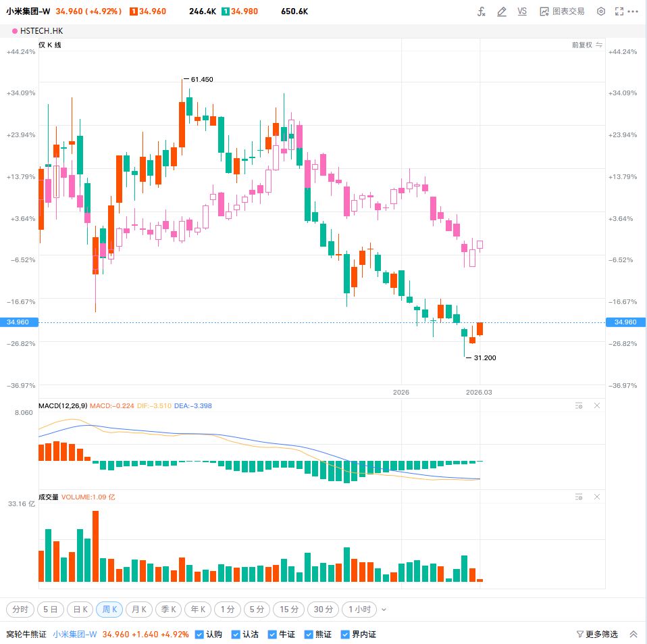Click the 小米集团-W stock title
Viewport: 647px width, 644px height.
28,11
